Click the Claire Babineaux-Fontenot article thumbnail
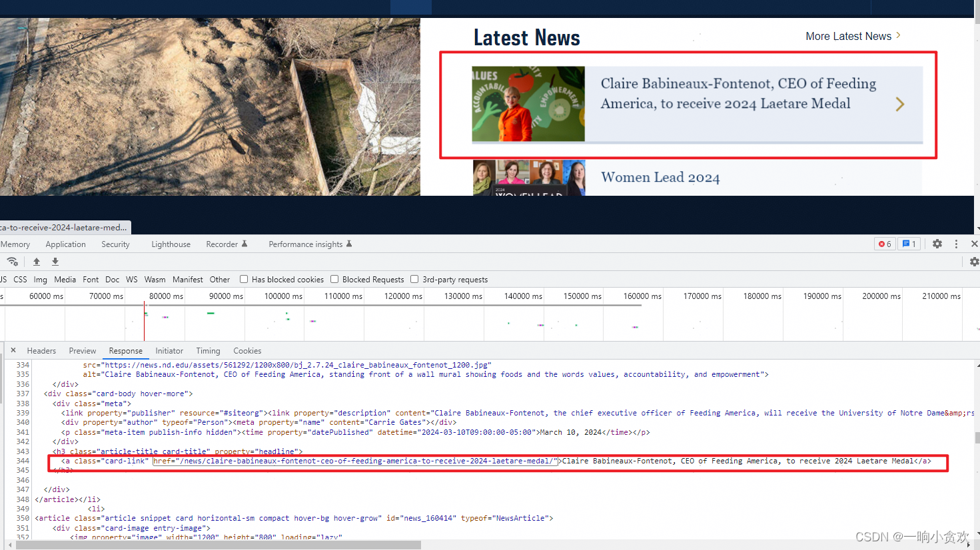980x550 pixels. coord(528,104)
